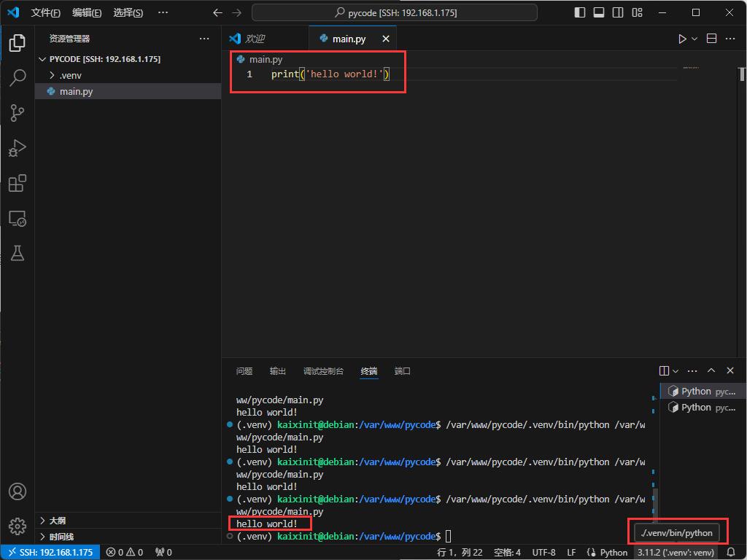Image resolution: width=747 pixels, height=560 pixels.
Task: Open the Extensions view
Action: (x=18, y=183)
